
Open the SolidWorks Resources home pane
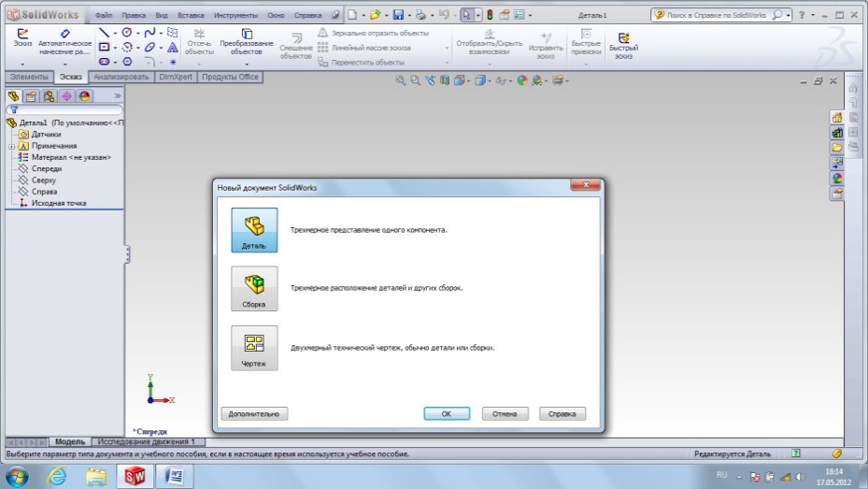point(836,118)
